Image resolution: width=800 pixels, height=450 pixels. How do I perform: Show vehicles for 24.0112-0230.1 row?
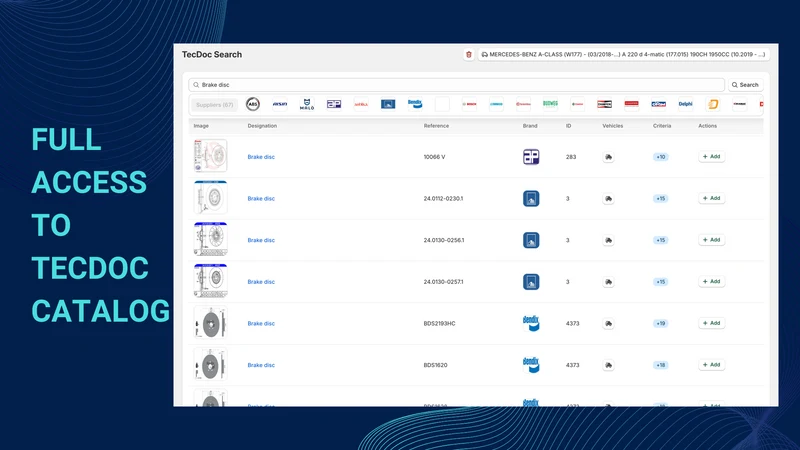608,198
